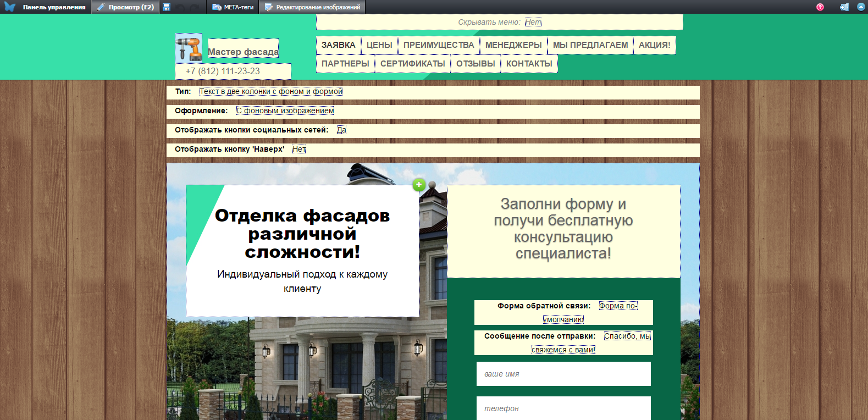The width and height of the screenshot is (868, 420).
Task: Change the Форма по-умолчанию feedback form setting
Action: click(x=590, y=312)
